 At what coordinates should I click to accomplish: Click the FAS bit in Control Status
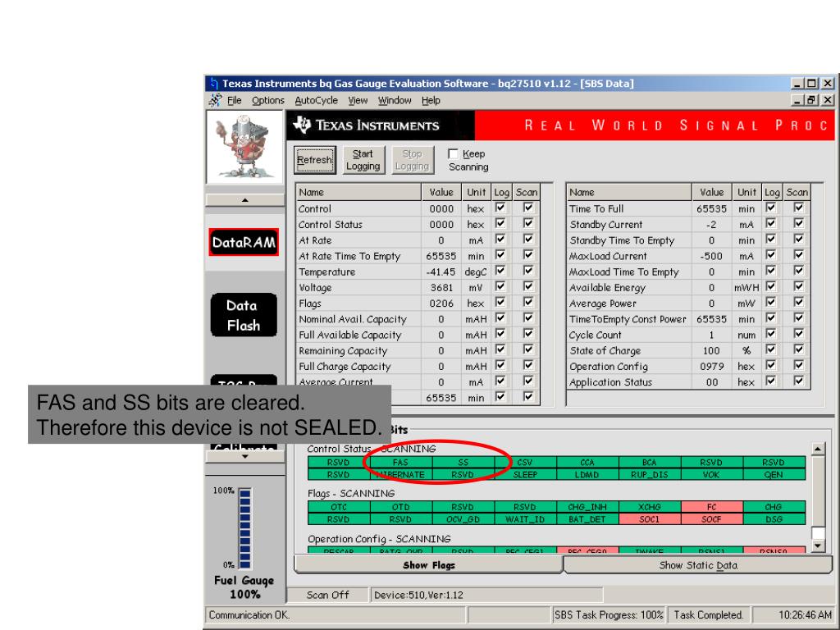tap(400, 463)
